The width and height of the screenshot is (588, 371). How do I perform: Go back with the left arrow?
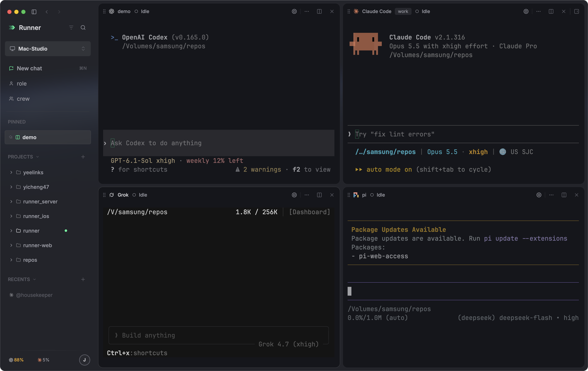click(x=47, y=12)
